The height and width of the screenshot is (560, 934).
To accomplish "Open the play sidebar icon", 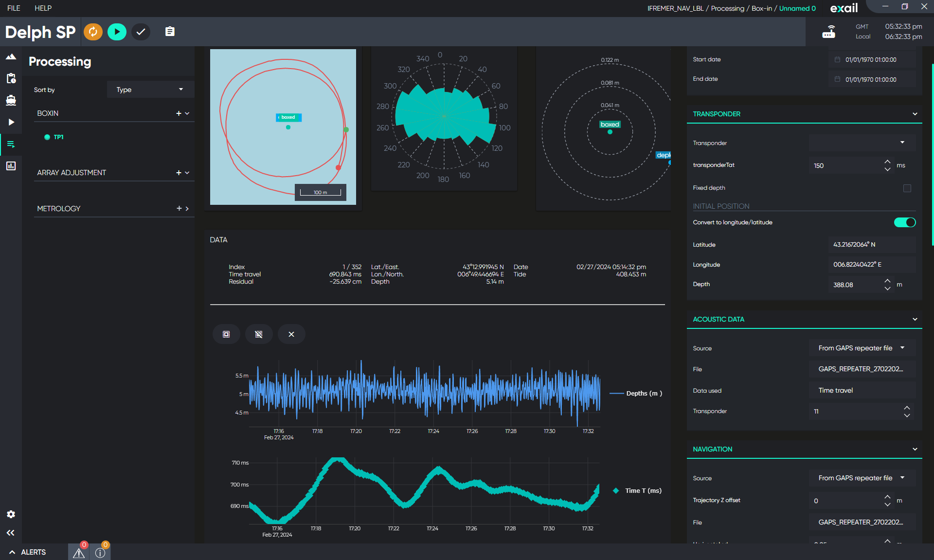I will coord(11,122).
